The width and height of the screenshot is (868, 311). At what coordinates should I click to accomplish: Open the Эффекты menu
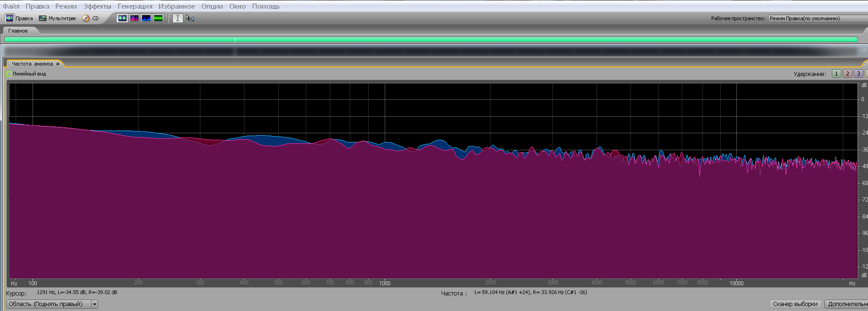coord(97,6)
